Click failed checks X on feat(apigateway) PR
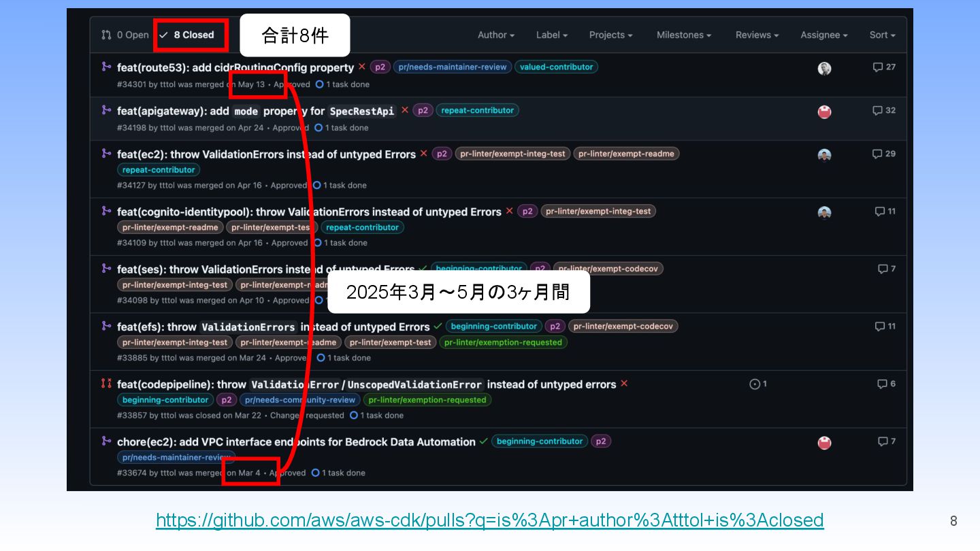Screen dimensions: 980x551 405,110
